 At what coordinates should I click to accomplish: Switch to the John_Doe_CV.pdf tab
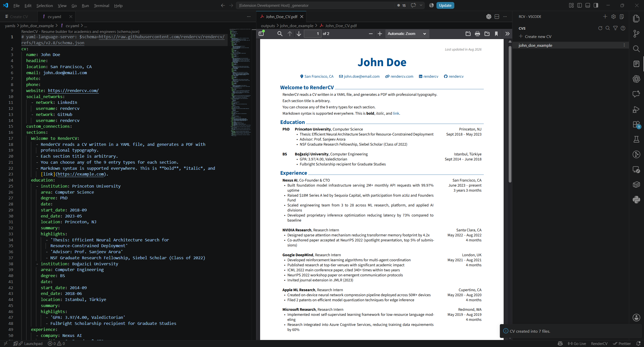click(281, 17)
